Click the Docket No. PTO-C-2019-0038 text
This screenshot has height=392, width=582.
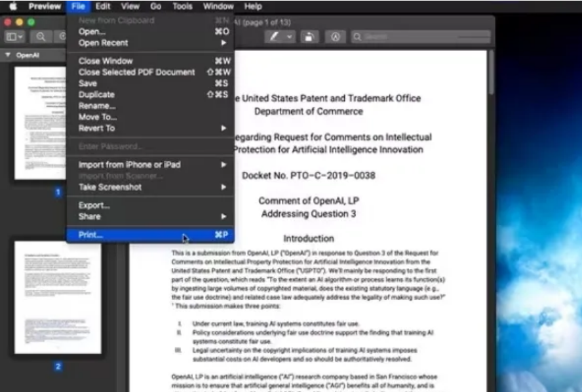[x=309, y=175]
